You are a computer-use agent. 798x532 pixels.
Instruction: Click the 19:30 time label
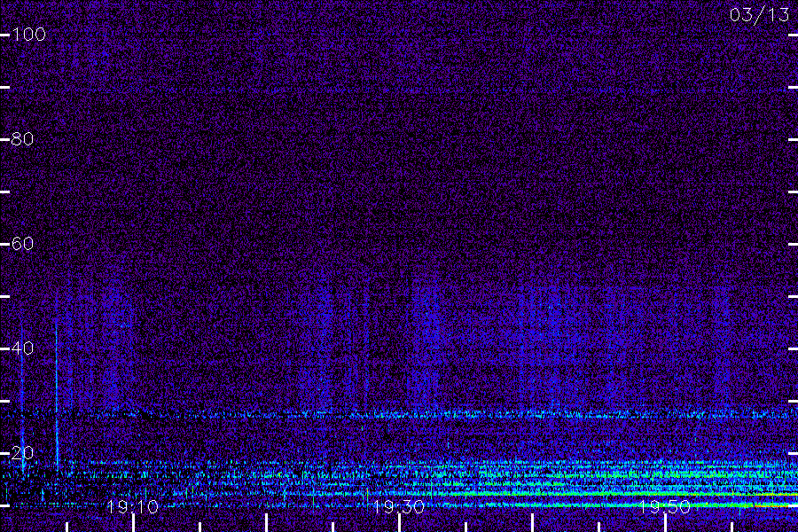point(398,507)
